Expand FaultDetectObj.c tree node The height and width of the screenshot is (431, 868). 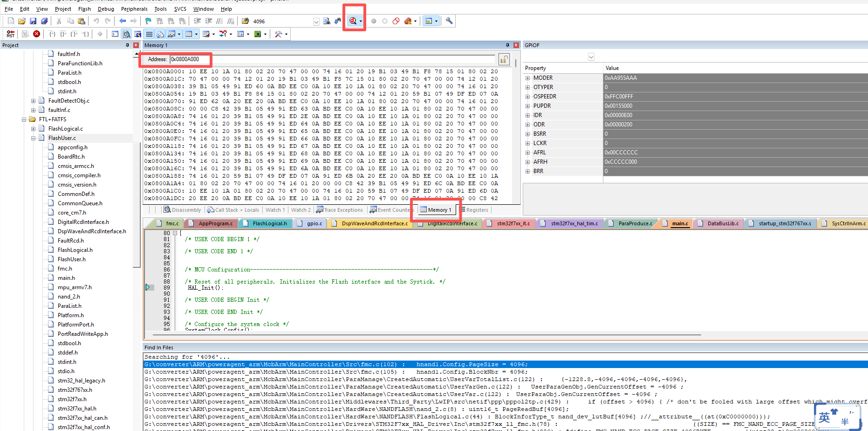coord(34,101)
